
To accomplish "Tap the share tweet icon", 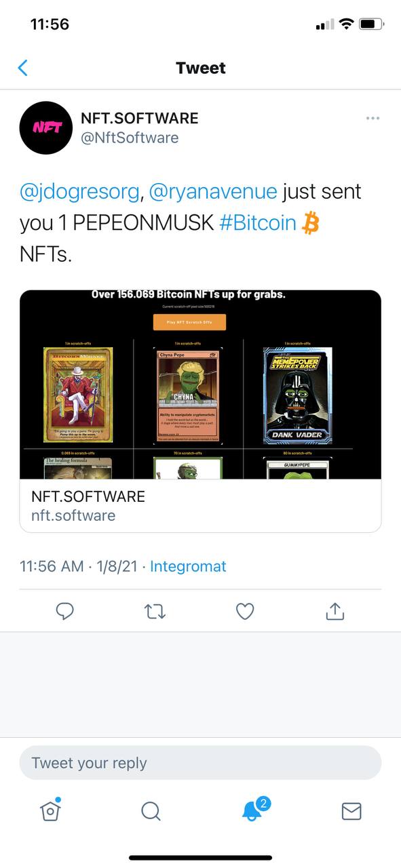I will pos(335,612).
